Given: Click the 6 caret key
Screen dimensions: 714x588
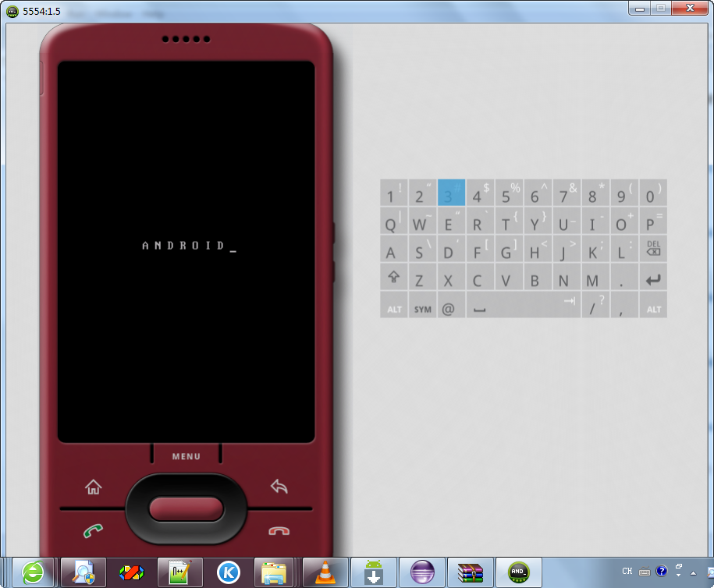Looking at the screenshot, I should click(538, 193).
